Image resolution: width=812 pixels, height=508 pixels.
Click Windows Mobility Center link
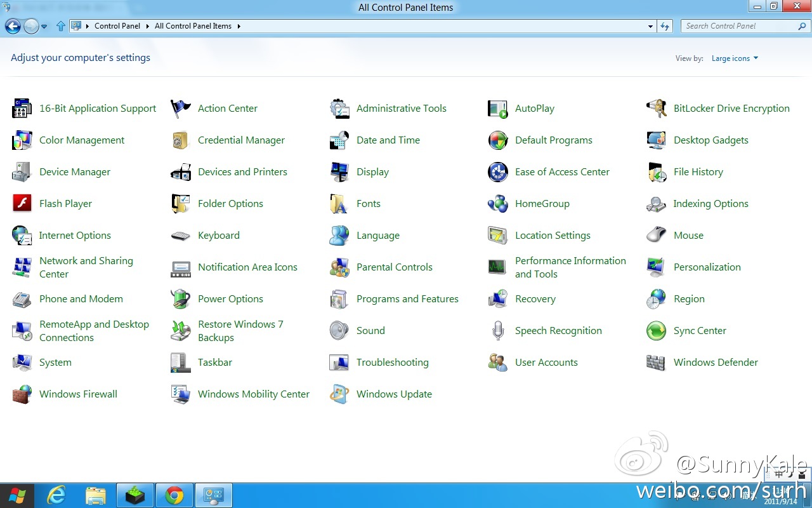(x=254, y=394)
